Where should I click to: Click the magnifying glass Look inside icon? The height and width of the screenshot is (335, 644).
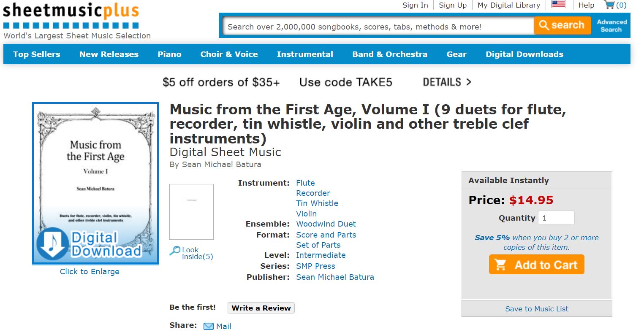pos(174,251)
